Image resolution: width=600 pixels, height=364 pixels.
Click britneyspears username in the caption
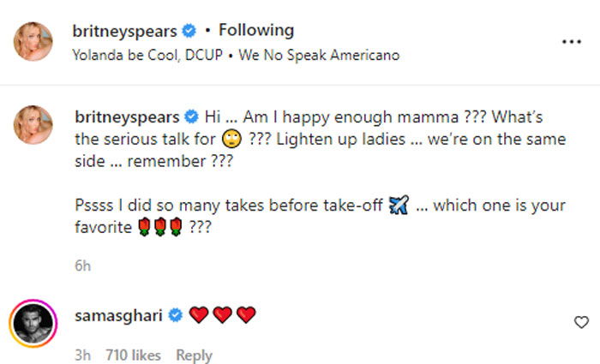point(126,116)
